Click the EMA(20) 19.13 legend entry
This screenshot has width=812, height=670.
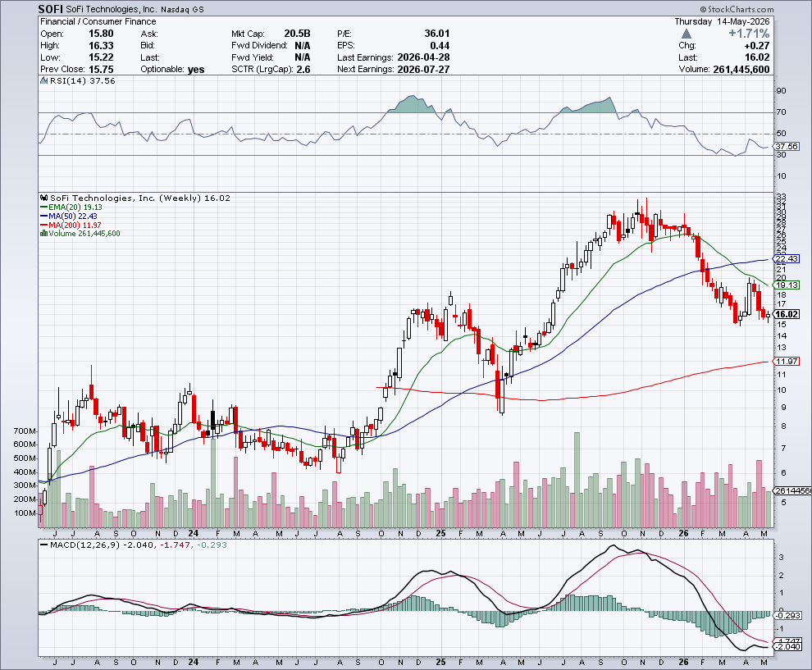pos(71,207)
